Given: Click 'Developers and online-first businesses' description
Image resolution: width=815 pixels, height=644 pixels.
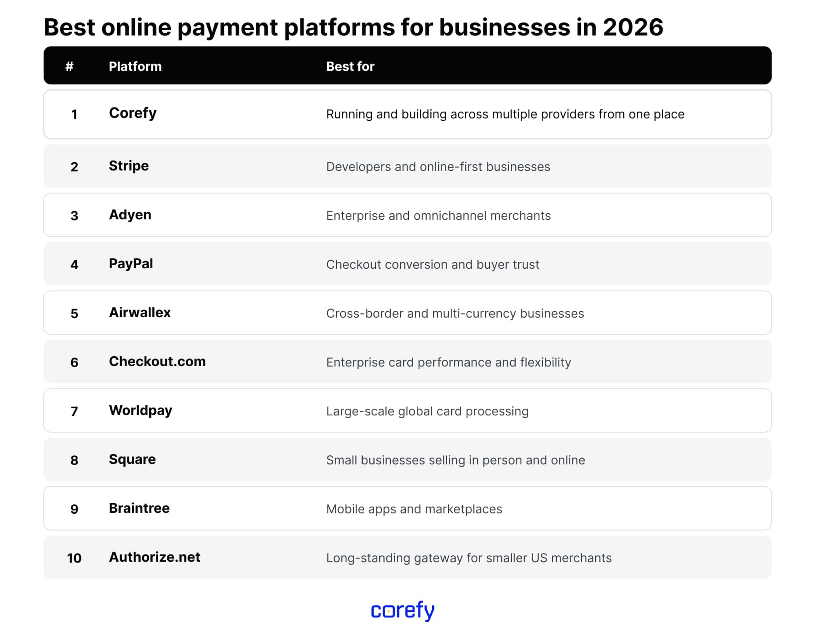Looking at the screenshot, I should 438,167.
